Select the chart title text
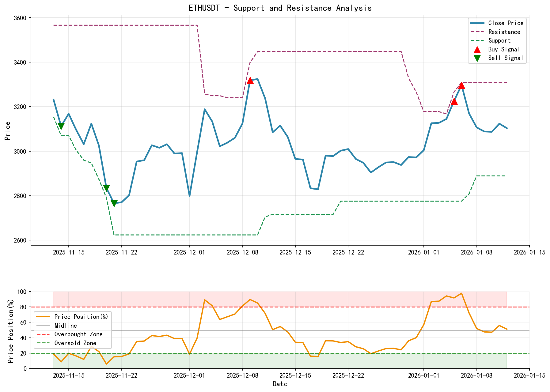The width and height of the screenshot is (550, 392). [x=280, y=8]
